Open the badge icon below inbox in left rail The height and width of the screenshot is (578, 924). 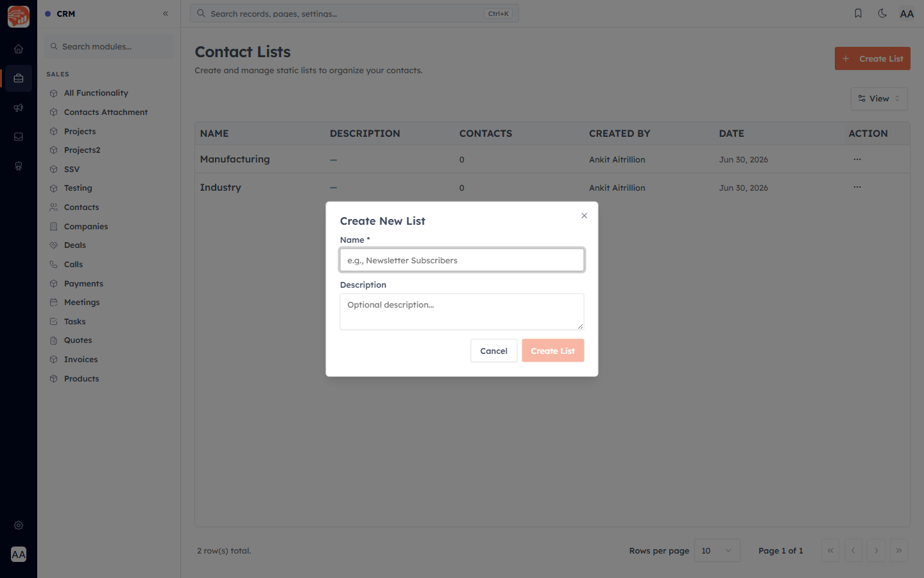[x=19, y=166]
